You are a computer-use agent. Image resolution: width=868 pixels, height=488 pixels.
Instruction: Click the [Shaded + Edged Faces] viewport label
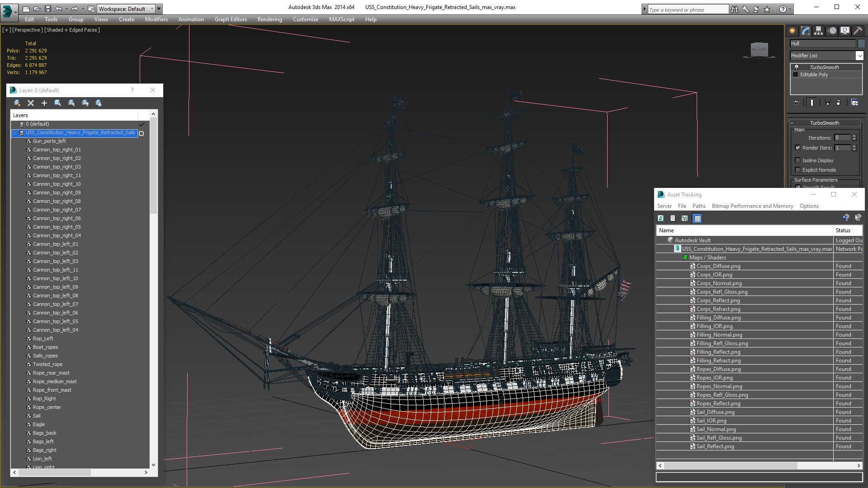click(72, 30)
